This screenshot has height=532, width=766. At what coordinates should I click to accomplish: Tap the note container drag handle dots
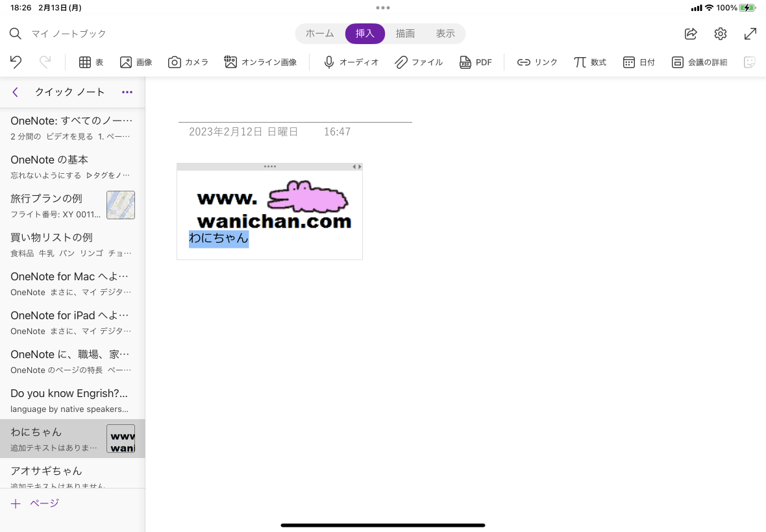click(x=269, y=167)
